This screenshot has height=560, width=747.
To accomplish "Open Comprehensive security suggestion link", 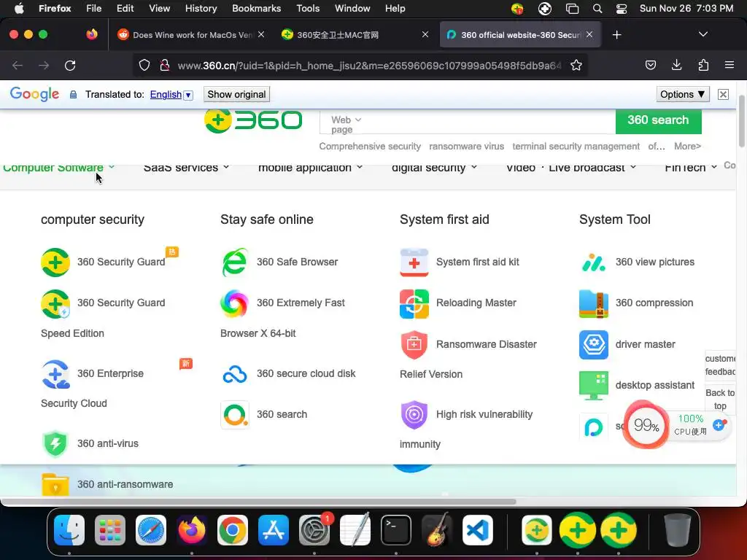I will [x=370, y=147].
